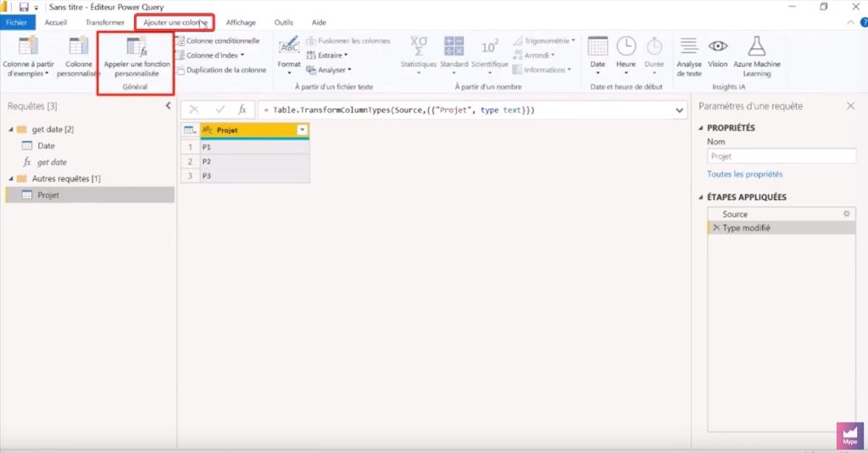The height and width of the screenshot is (453, 868).
Task: Select cell P3
Action: pos(254,176)
